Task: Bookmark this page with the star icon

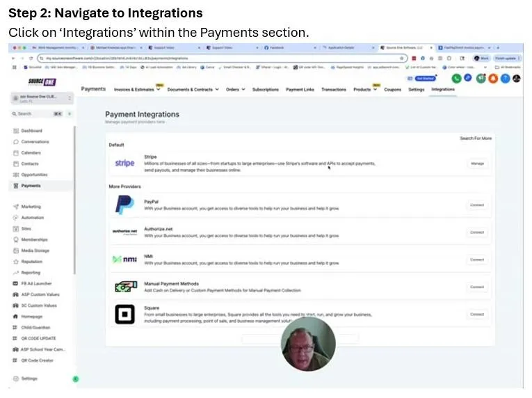Action: click(402, 58)
